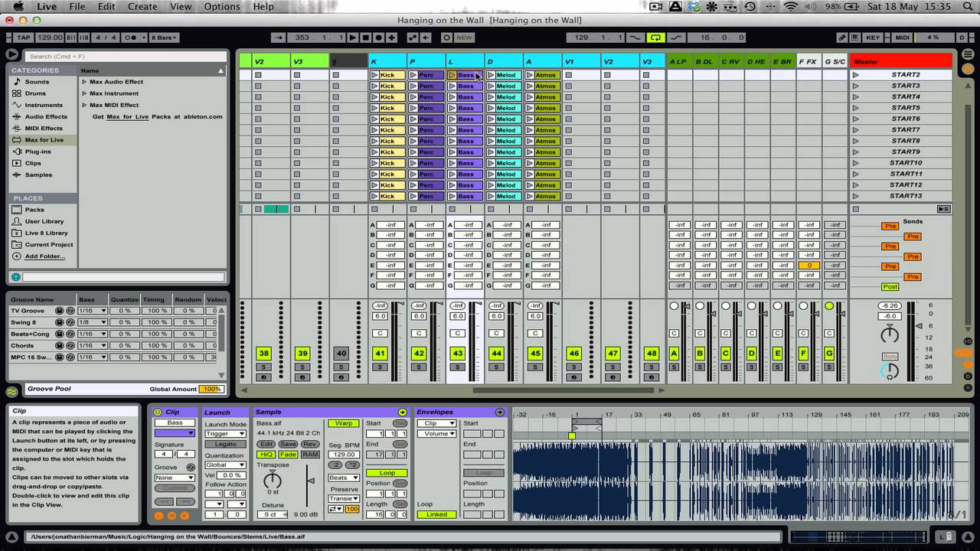Image resolution: width=980 pixels, height=551 pixels.
Task: Click the transport Play button
Action: click(x=352, y=37)
